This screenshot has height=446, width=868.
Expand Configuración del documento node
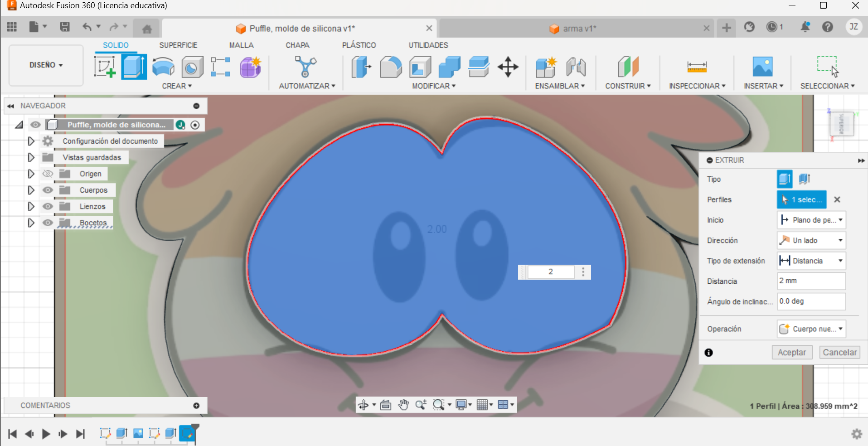point(31,141)
